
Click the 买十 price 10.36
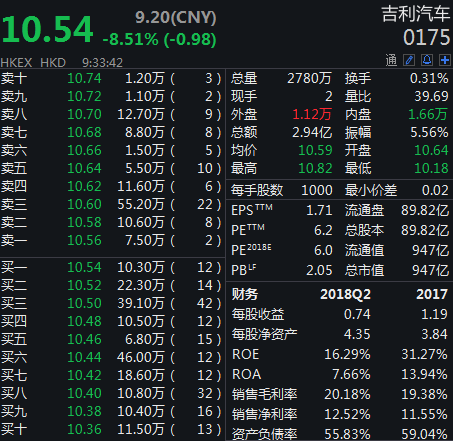coord(84,429)
